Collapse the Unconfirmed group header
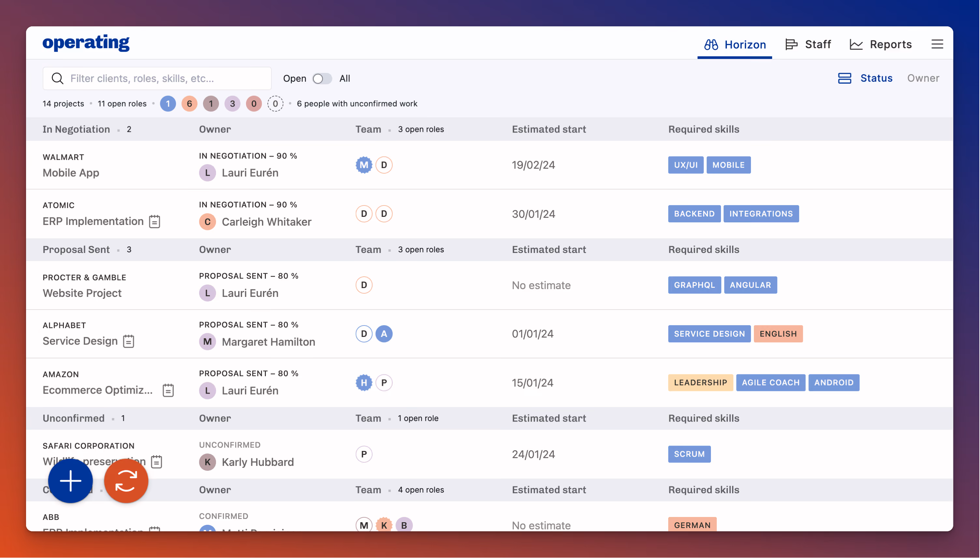 (x=74, y=418)
